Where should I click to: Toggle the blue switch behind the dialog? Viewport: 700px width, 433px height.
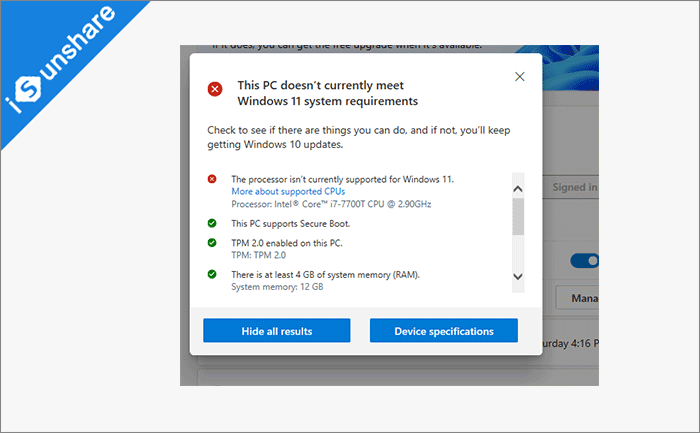click(x=584, y=261)
